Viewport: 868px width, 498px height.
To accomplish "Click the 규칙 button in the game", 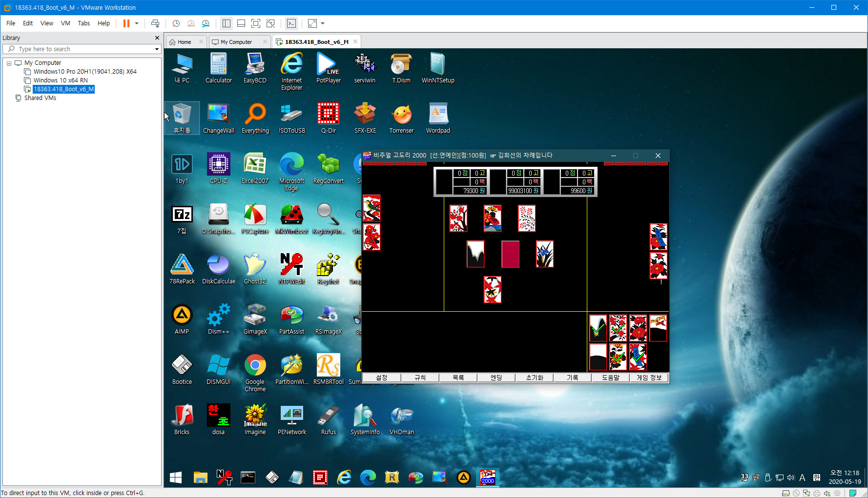I will pos(420,378).
